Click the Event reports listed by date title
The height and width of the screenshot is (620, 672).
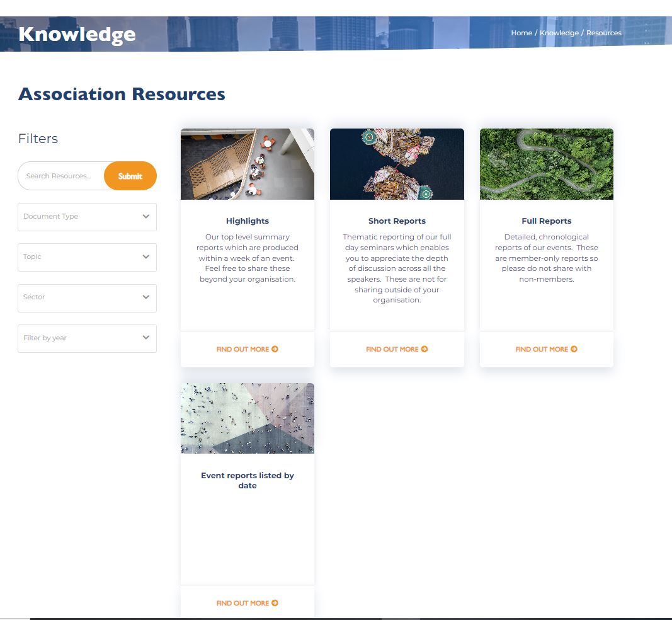pos(248,480)
